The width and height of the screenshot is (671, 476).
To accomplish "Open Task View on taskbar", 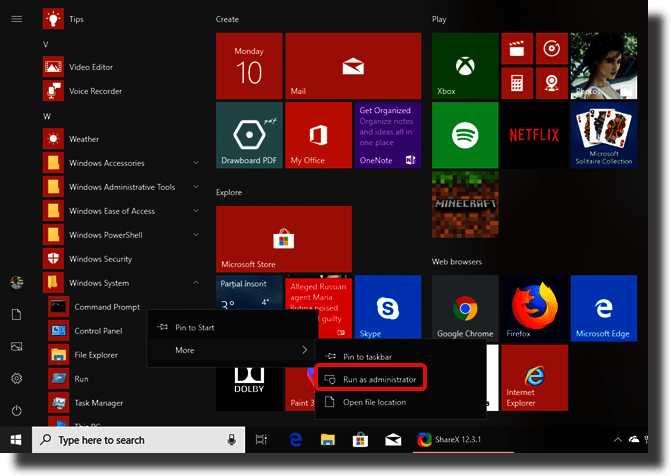I will coord(261,440).
